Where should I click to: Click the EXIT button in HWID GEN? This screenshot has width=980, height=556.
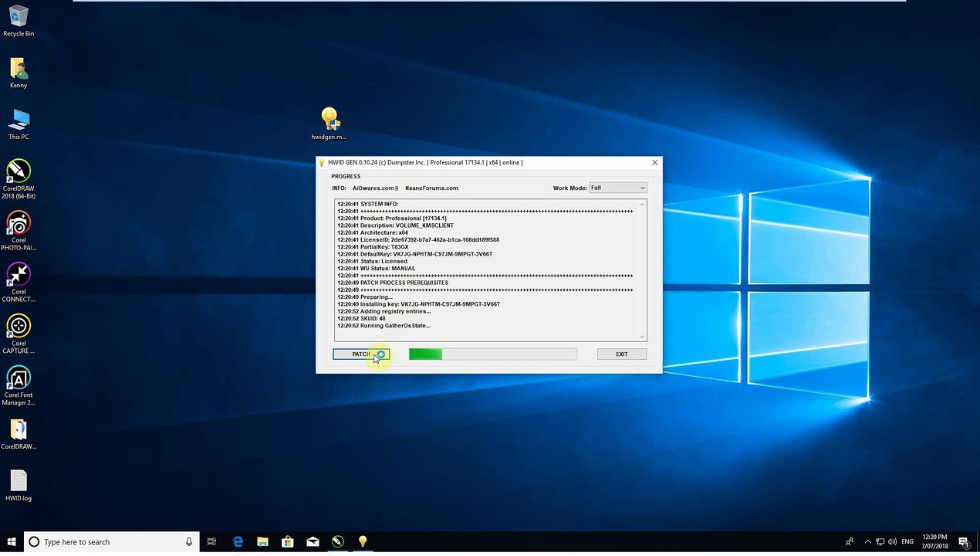point(621,354)
